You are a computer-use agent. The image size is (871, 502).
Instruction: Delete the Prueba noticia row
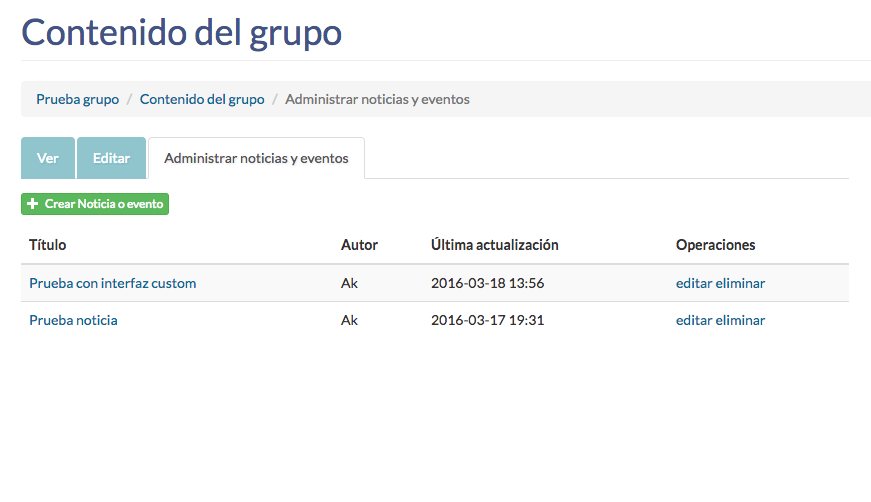[x=740, y=320]
